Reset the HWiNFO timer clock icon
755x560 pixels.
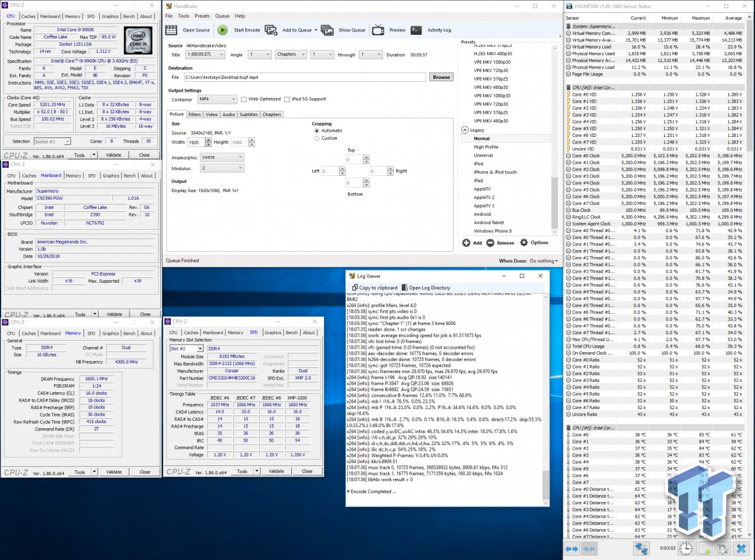(686, 548)
